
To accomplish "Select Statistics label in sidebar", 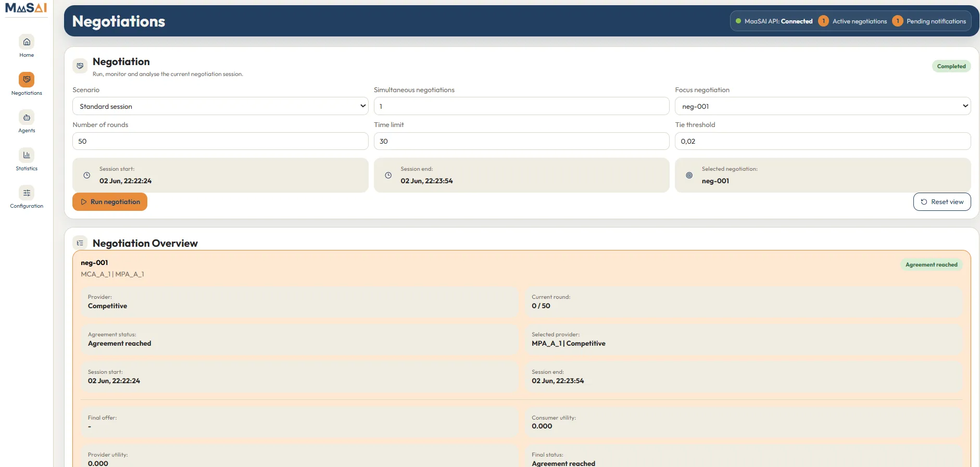I will pos(27,169).
